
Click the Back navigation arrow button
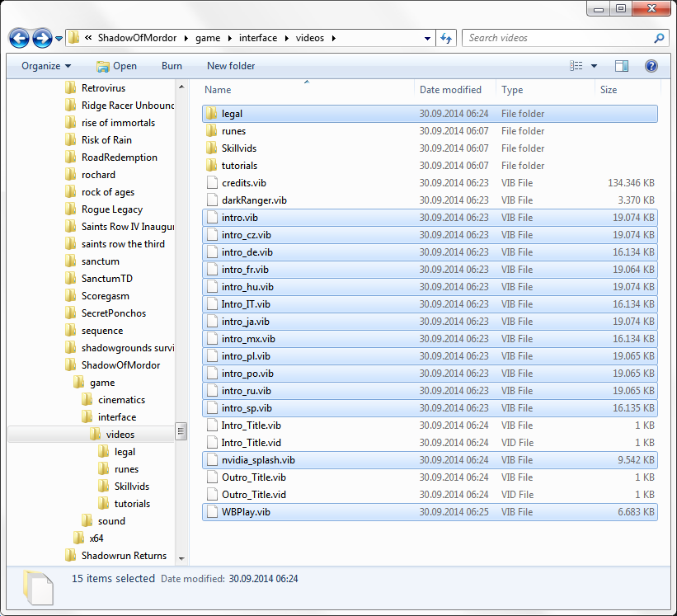[19, 39]
